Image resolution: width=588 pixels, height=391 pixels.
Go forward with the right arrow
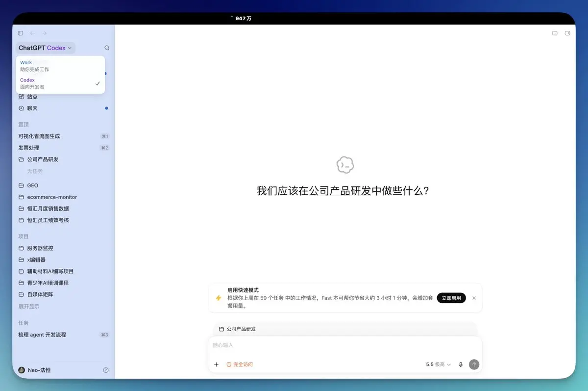pos(44,33)
